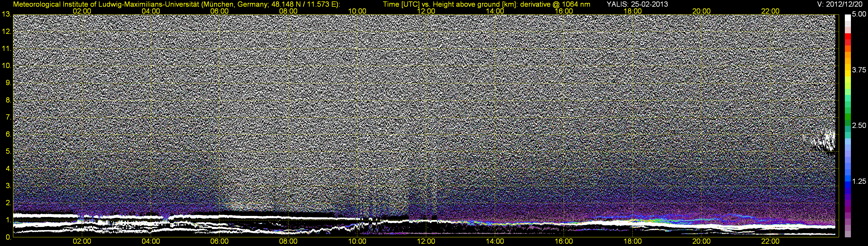Pick the white band atop the color scale
868x246 pixels.
click(847, 18)
